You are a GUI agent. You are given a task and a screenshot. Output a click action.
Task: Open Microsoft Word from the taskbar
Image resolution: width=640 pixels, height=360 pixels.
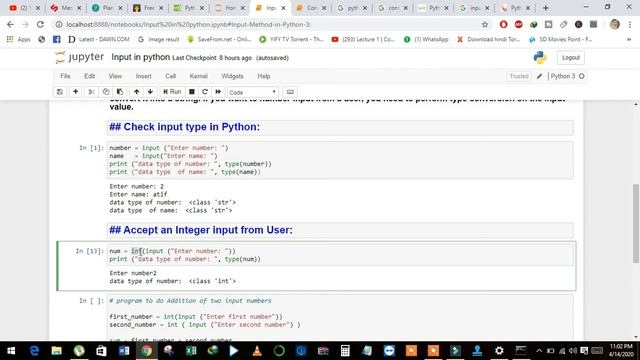click(x=124, y=351)
